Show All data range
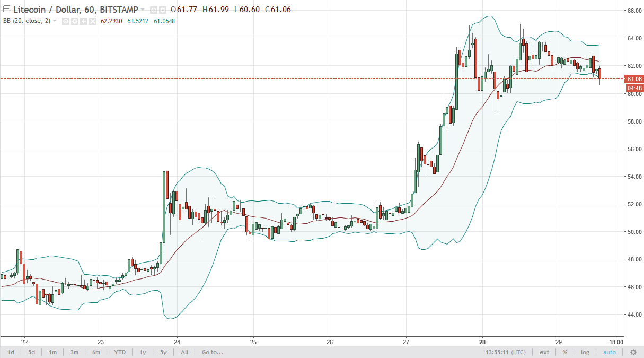The image size is (644, 358). click(184, 352)
